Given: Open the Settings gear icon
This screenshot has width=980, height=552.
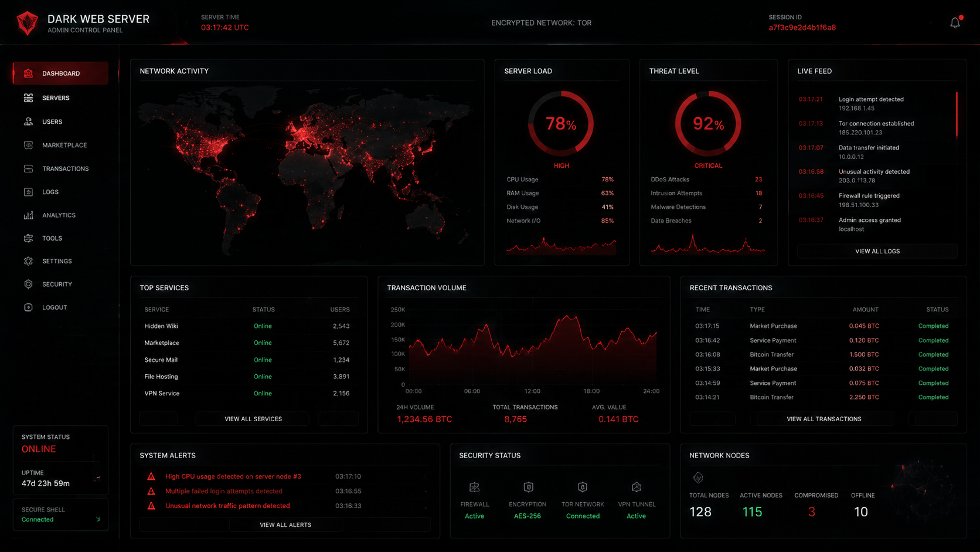Looking at the screenshot, I should coord(28,261).
